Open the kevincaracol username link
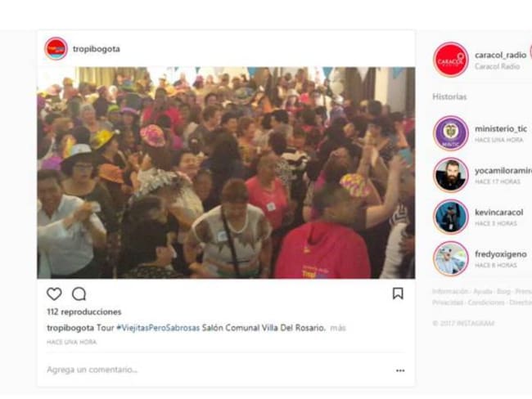This screenshot has height=399, width=532. click(498, 213)
